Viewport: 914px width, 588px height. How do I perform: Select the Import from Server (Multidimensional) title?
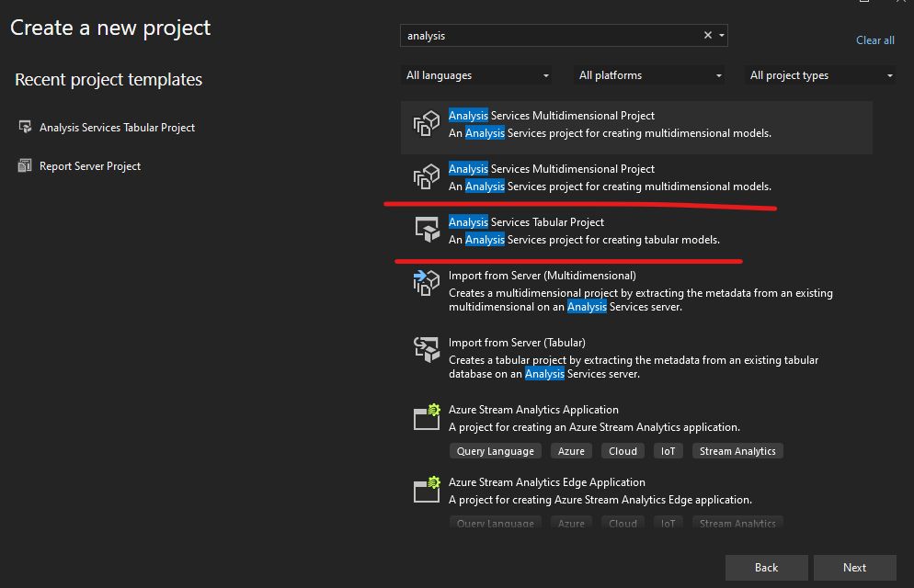[x=543, y=276]
